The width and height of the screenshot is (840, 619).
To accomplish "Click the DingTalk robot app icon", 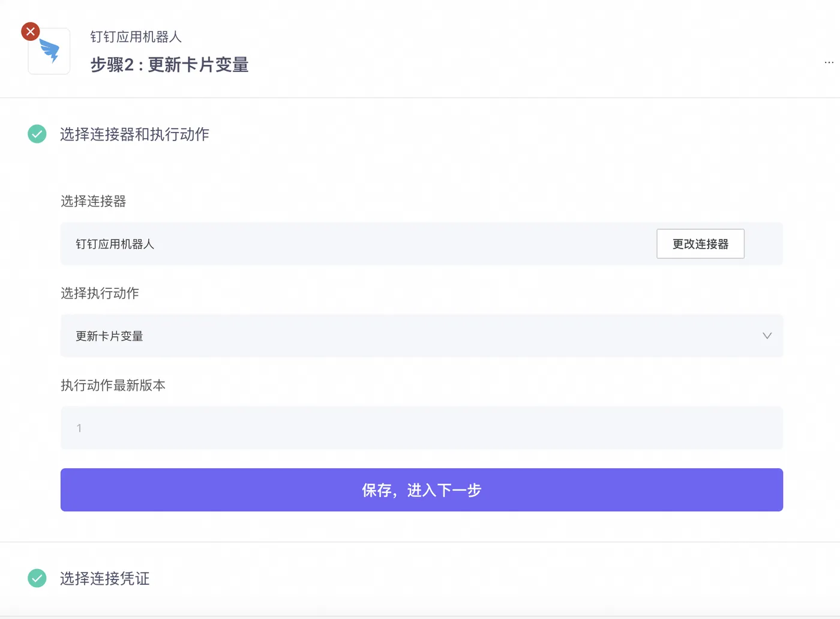I will pyautogui.click(x=49, y=52).
